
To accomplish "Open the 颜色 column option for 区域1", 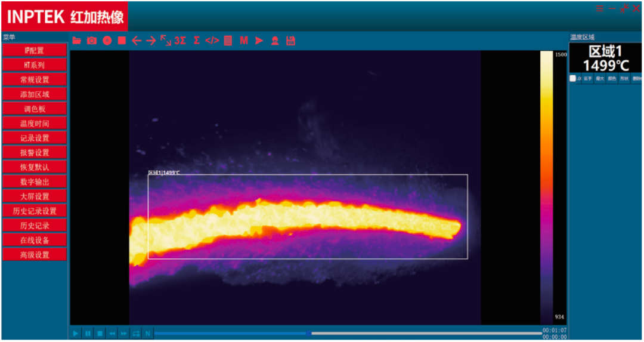I will click(x=612, y=78).
